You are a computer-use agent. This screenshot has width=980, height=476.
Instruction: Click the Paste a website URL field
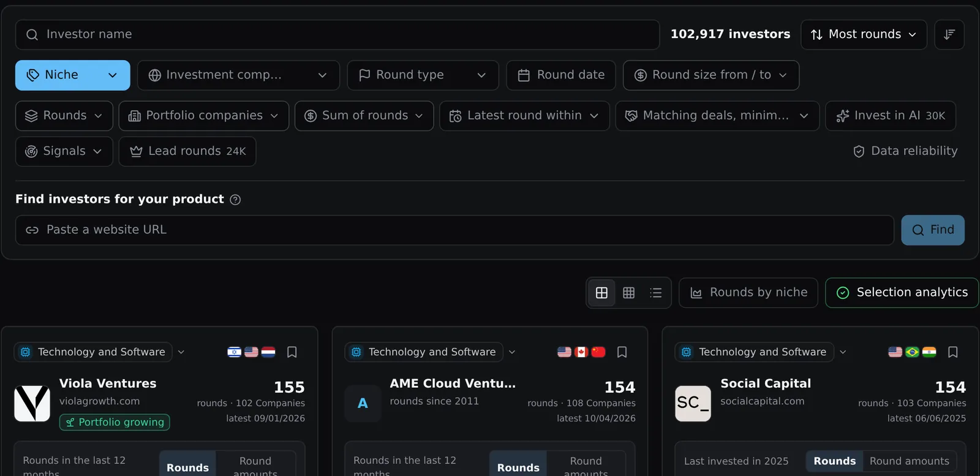tap(454, 230)
